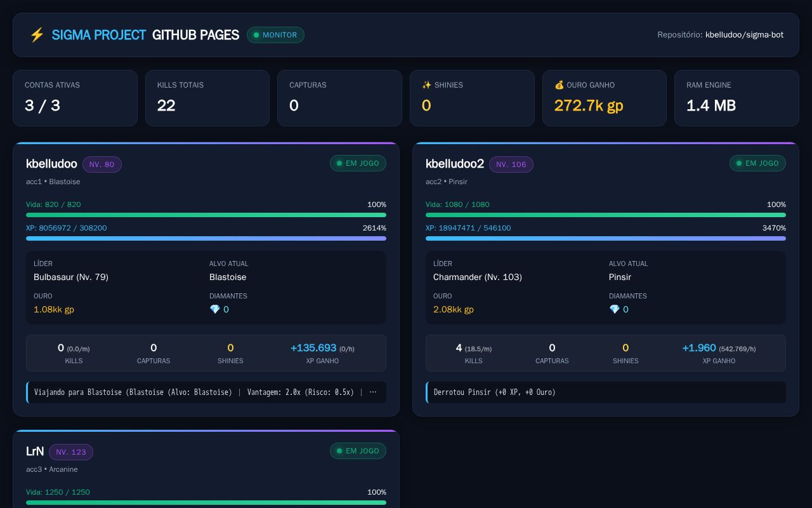This screenshot has width=812, height=508.
Task: Click the EM JOGO badge on LrN card
Action: click(358, 451)
